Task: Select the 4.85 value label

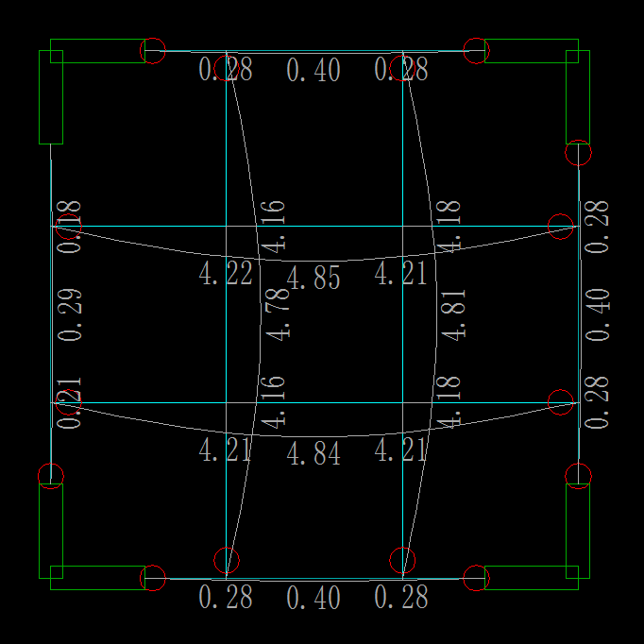Action: (x=314, y=278)
